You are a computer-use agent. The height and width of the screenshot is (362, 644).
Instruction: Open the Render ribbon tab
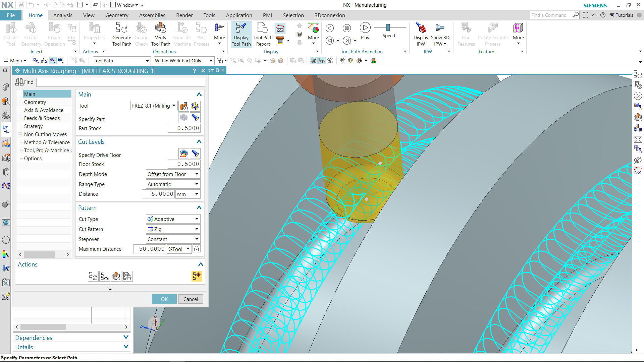[184, 15]
